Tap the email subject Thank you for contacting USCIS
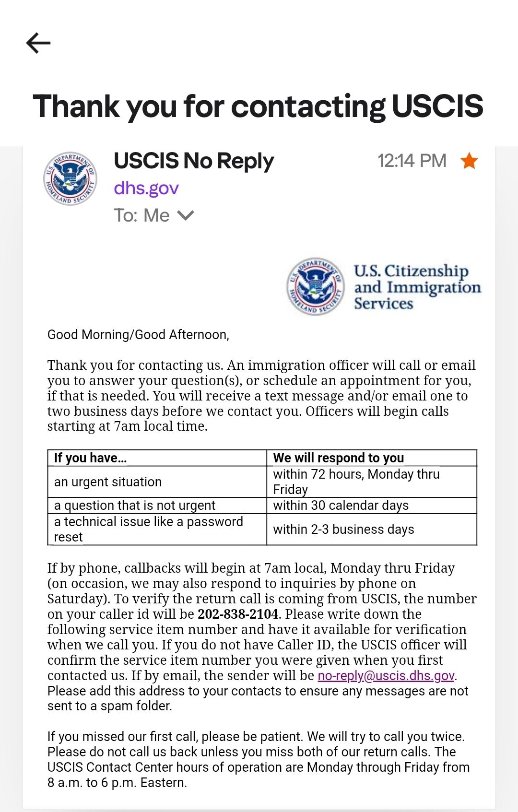This screenshot has height=812, width=518. click(258, 106)
